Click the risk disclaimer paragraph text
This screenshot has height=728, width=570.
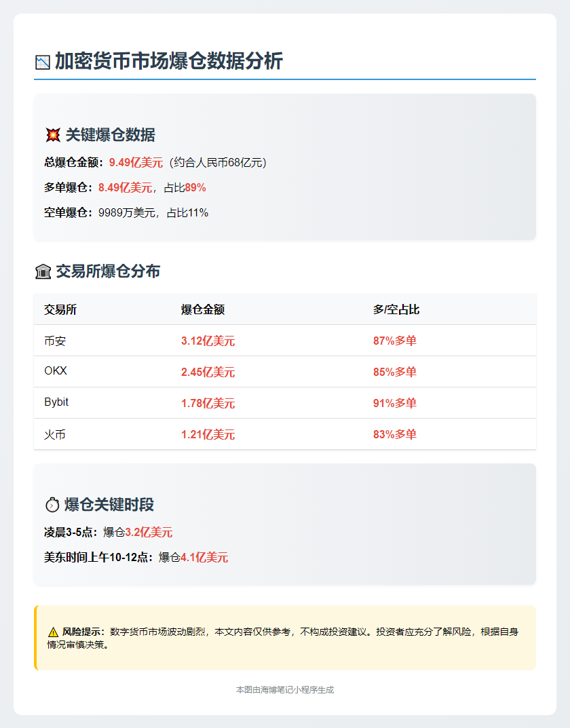point(283,638)
